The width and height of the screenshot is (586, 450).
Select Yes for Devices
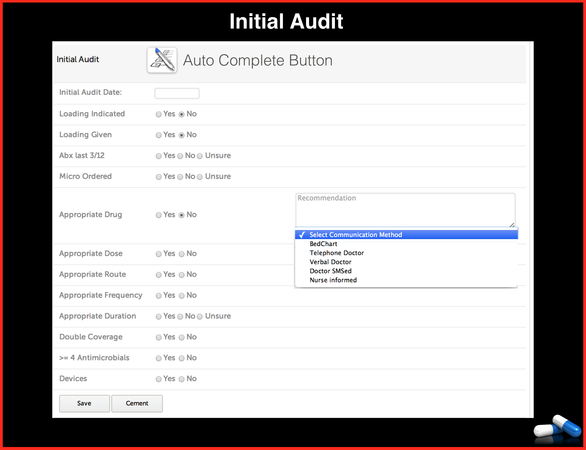click(x=158, y=379)
